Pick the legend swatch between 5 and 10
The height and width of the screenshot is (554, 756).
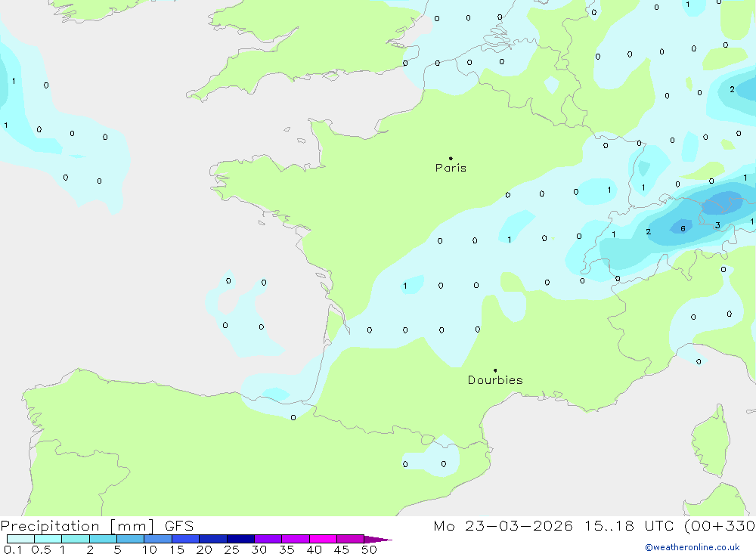click(131, 539)
